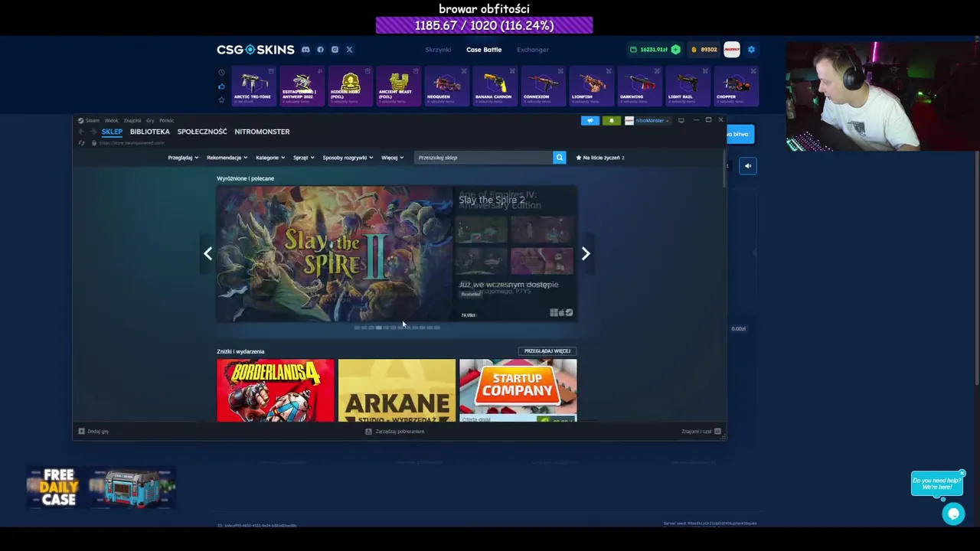980x551 pixels.
Task: Click the Steam store search magnifier button
Action: pos(559,158)
